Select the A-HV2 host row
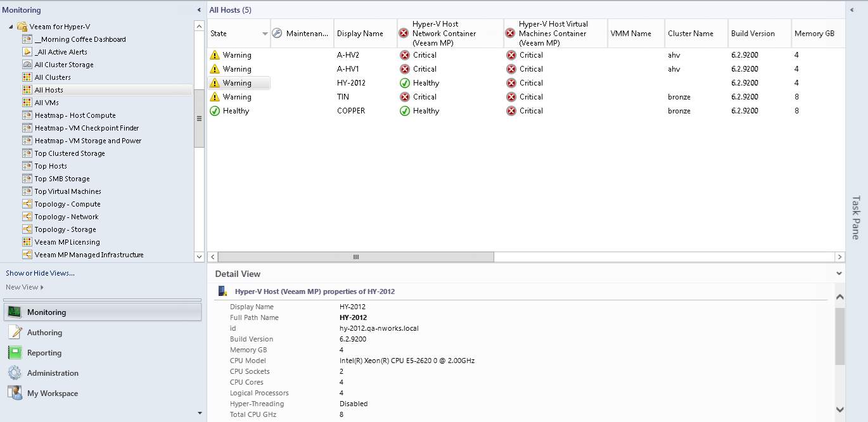Screen dimensions: 868x422 (526, 55)
